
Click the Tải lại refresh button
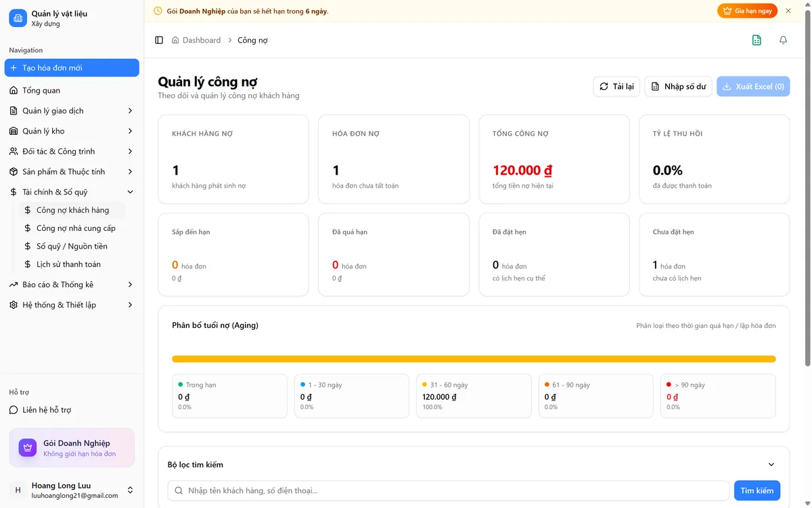[x=616, y=86]
